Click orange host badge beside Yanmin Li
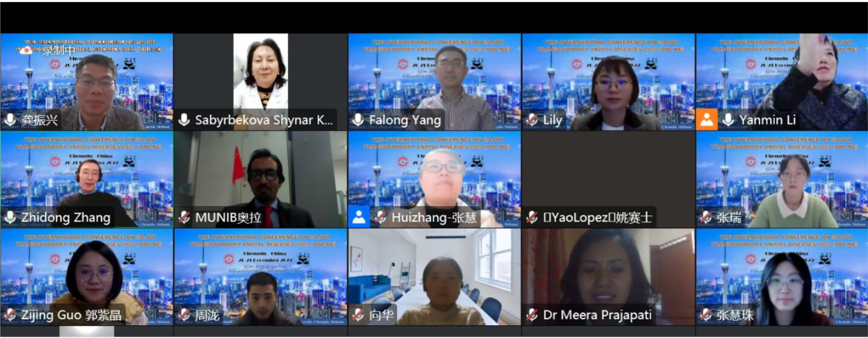 pos(707,120)
